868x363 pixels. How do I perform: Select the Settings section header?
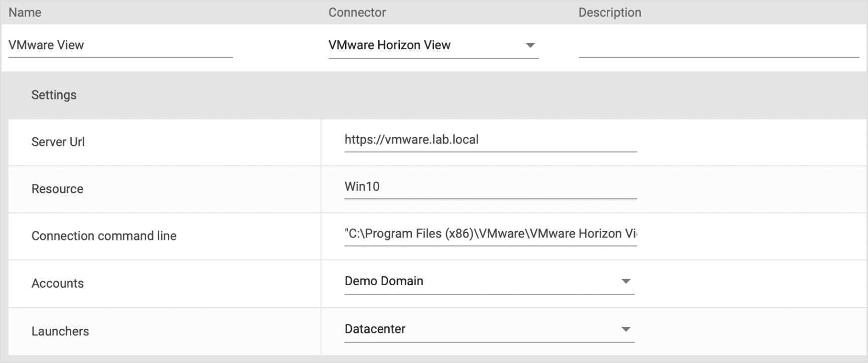(54, 95)
